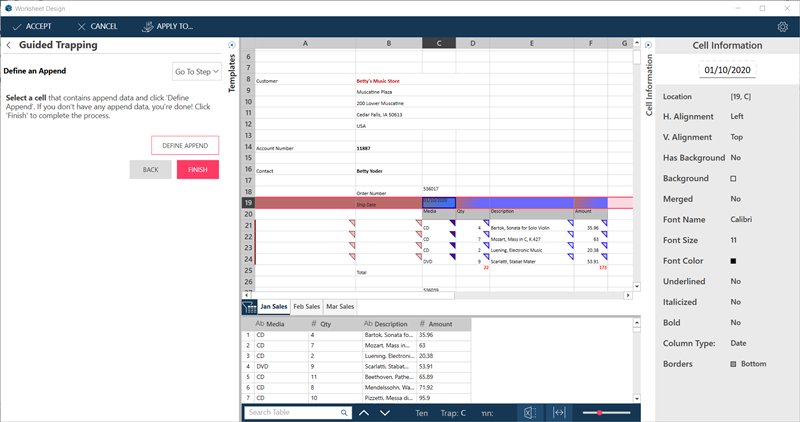Click the Define Append button

pyautogui.click(x=185, y=145)
